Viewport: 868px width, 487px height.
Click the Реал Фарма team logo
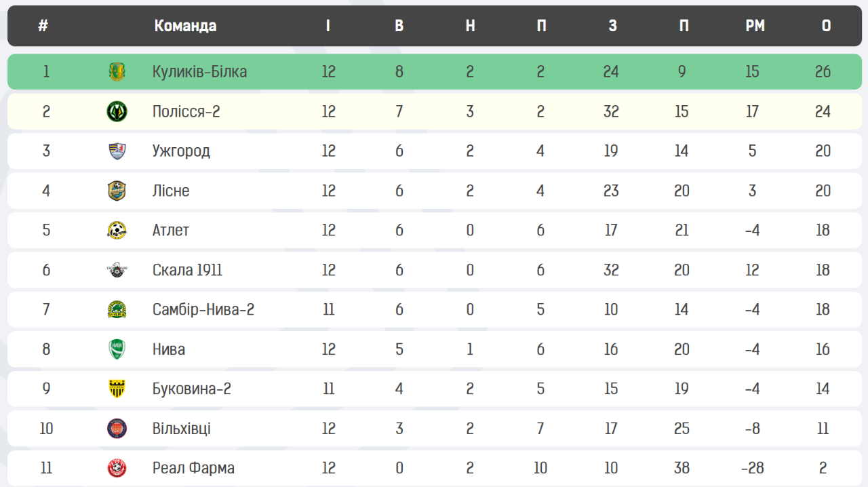117,468
